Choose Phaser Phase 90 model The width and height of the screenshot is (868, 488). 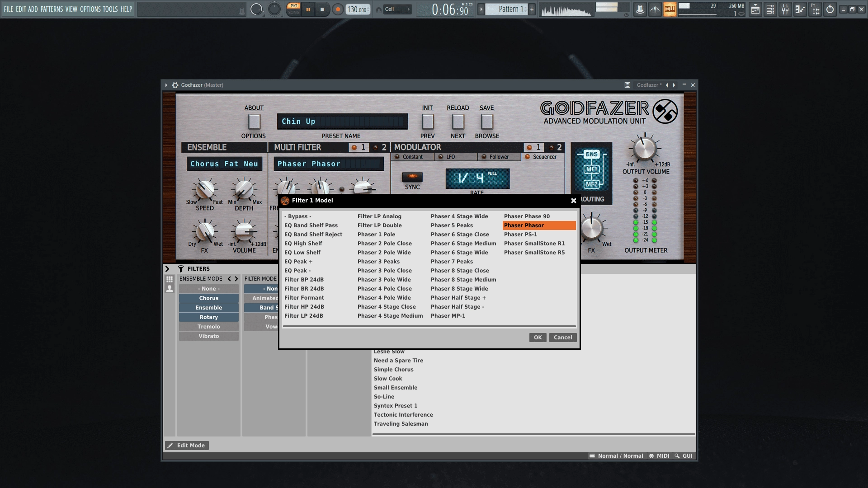click(539, 216)
